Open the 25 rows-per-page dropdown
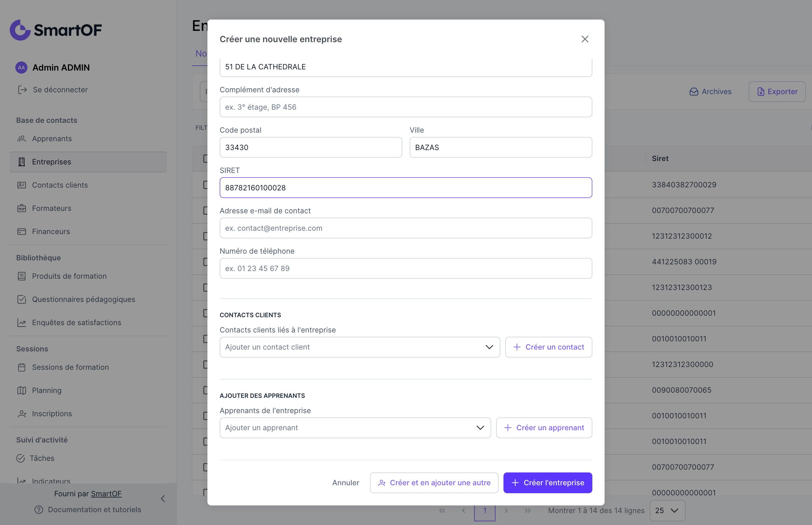Viewport: 812px width, 525px height. 667,510
